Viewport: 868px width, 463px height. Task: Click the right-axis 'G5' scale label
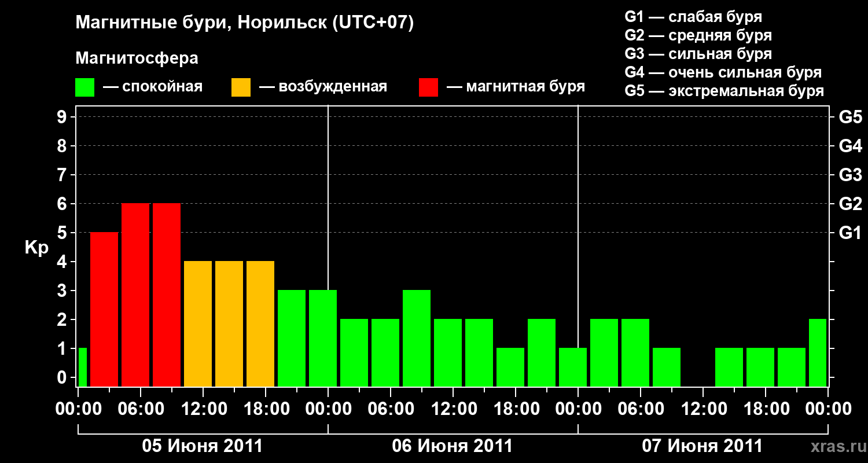click(851, 117)
